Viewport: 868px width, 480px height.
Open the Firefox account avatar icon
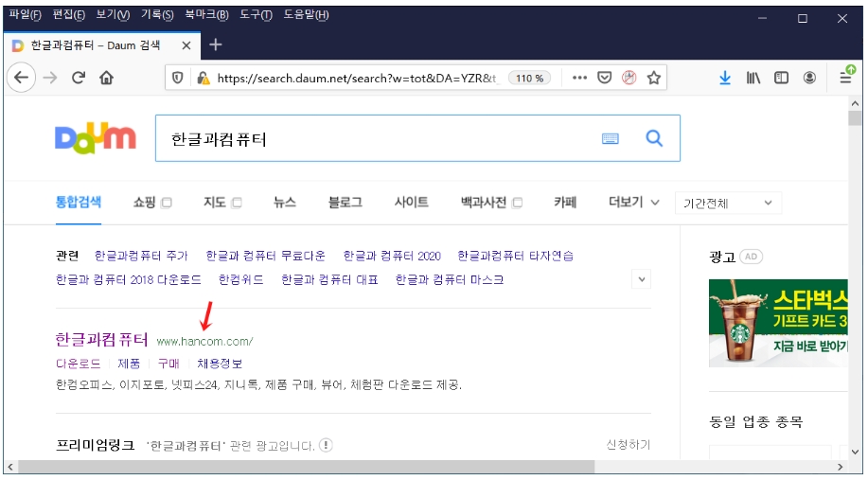pyautogui.click(x=809, y=78)
